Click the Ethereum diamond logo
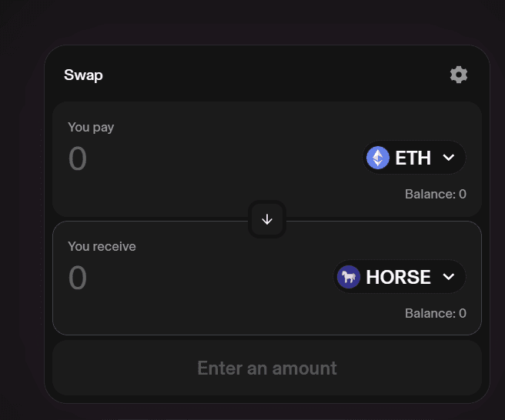The width and height of the screenshot is (505, 420). 378,158
